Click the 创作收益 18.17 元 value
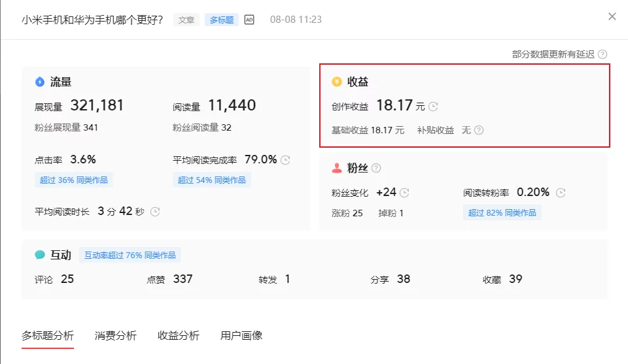The height and width of the screenshot is (364, 628). [400, 106]
